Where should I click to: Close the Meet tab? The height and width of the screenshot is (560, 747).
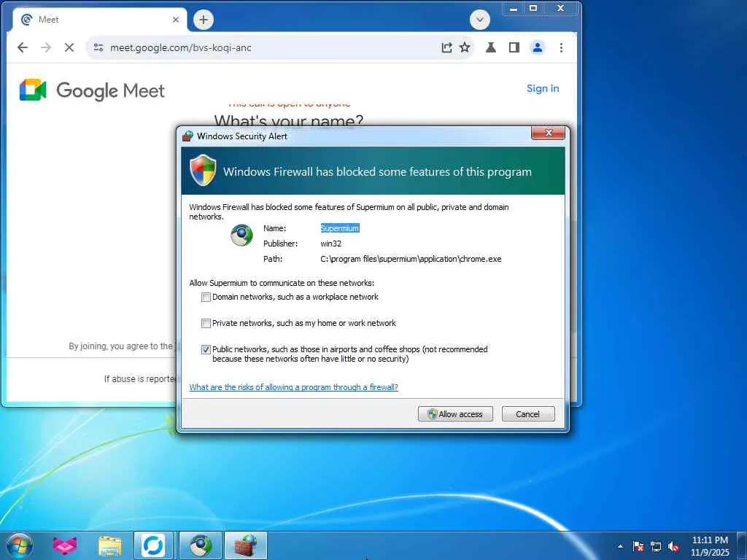[x=175, y=20]
